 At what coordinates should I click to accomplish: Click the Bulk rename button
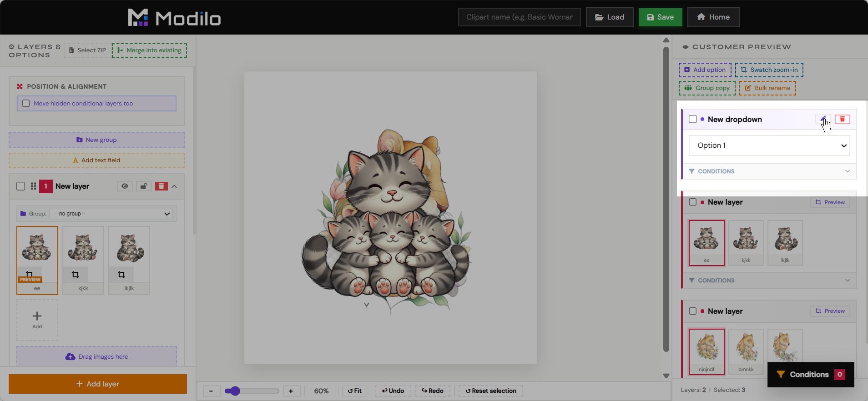[767, 88]
